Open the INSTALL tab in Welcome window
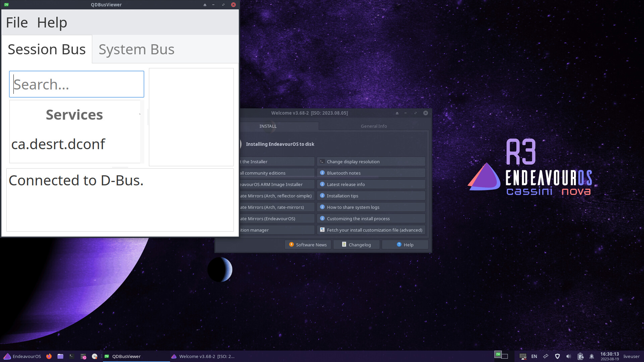Screen dimensions: 644x362 click(x=268, y=126)
